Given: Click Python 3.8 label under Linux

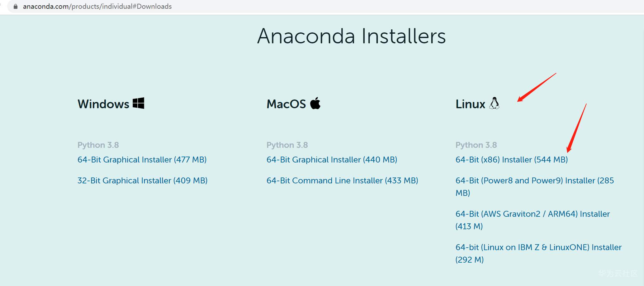Looking at the screenshot, I should pos(476,145).
